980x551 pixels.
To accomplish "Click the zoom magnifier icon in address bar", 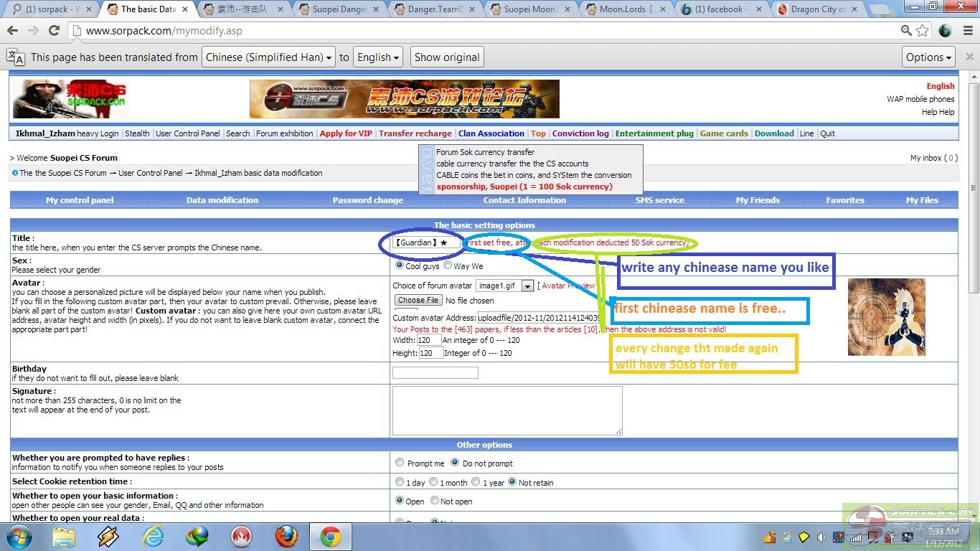I will (x=907, y=31).
